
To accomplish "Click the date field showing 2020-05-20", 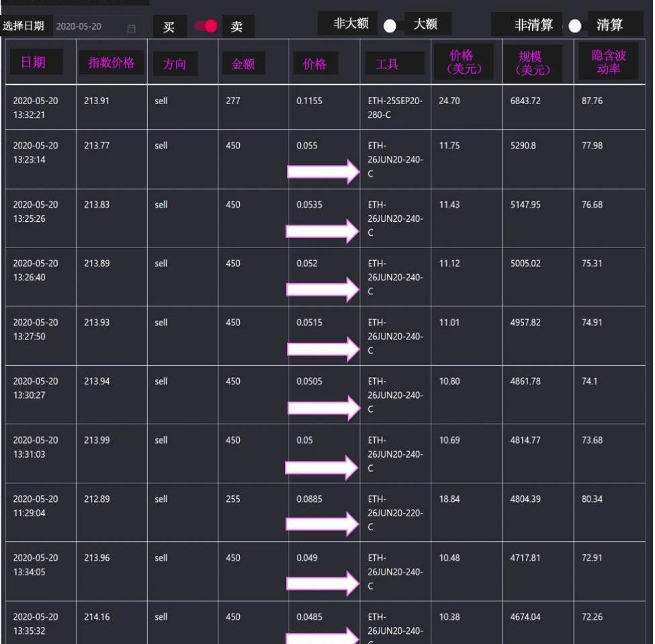I will pos(79,27).
